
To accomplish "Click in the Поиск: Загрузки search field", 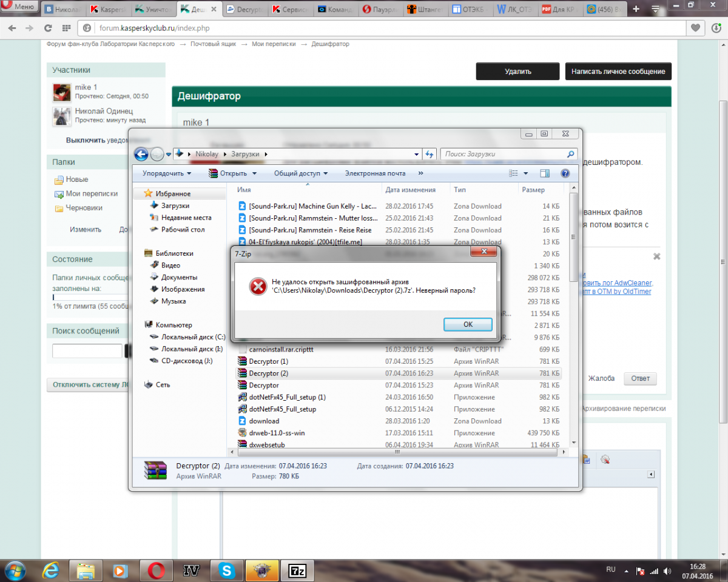I will tap(504, 154).
